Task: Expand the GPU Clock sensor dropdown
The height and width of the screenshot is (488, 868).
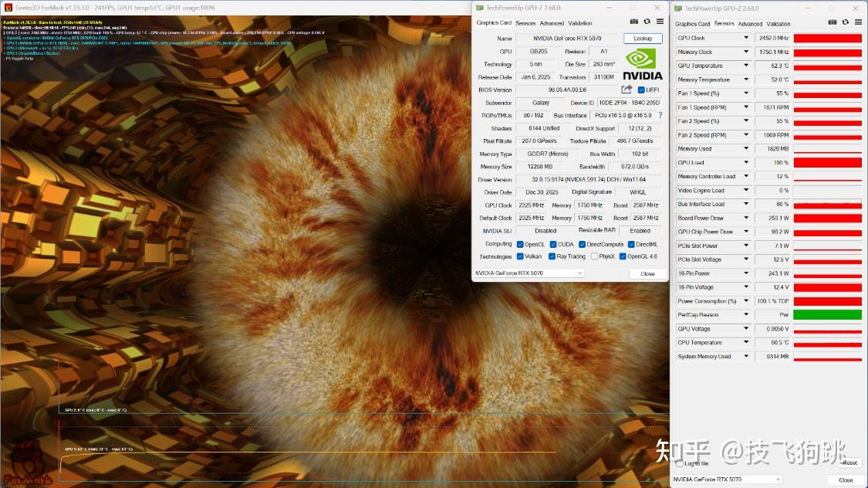Action: 745,38
